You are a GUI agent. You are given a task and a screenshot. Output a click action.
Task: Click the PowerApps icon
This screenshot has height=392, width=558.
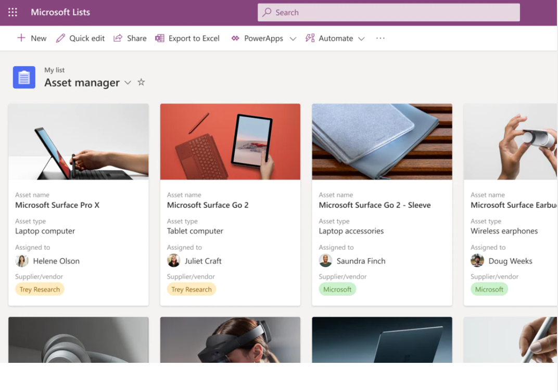click(236, 37)
